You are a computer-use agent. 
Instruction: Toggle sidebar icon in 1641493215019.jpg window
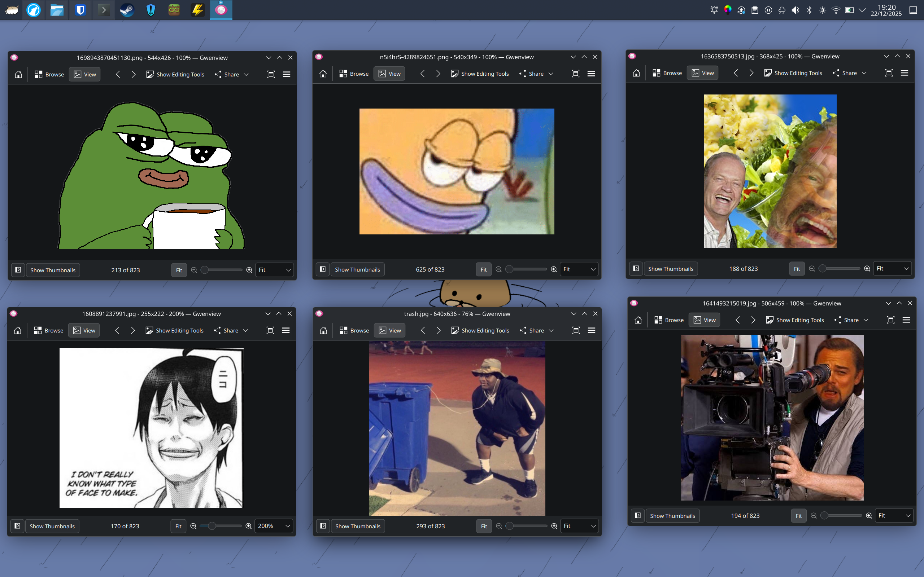point(638,516)
